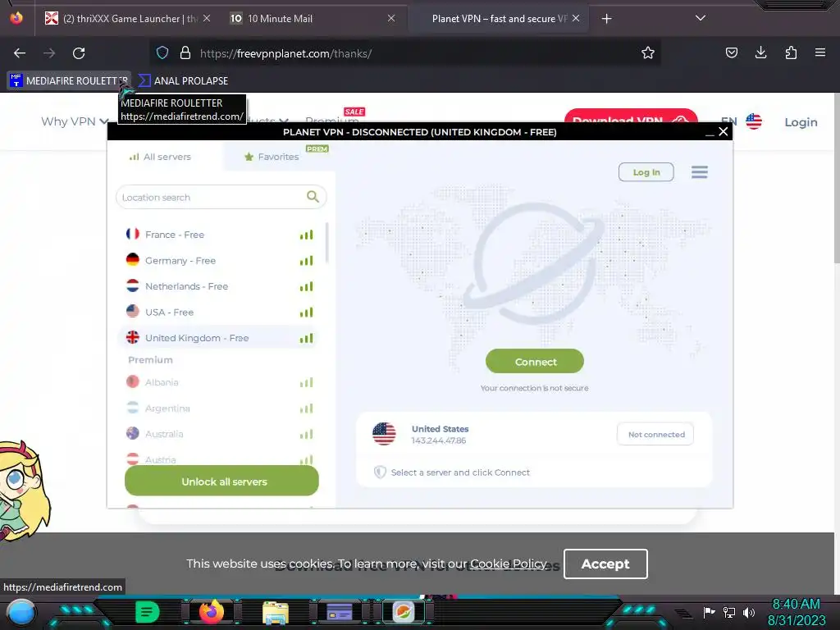Screen dimensions: 840x630
Task: Open the Pocket save icon
Action: 731,53
